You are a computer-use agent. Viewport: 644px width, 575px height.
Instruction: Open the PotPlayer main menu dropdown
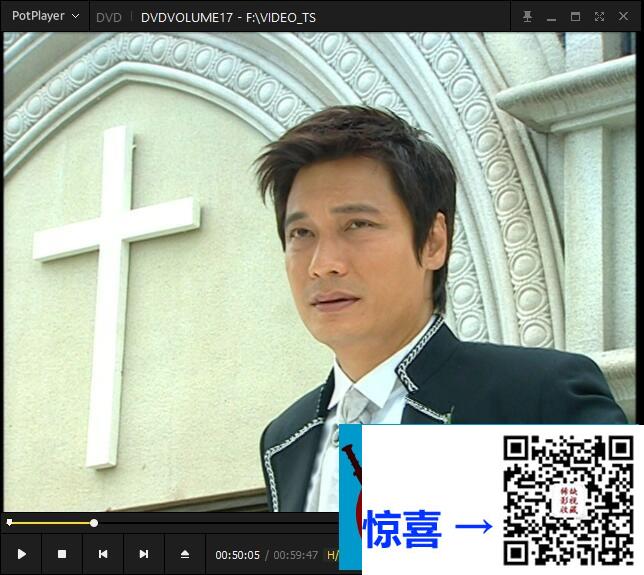click(45, 16)
